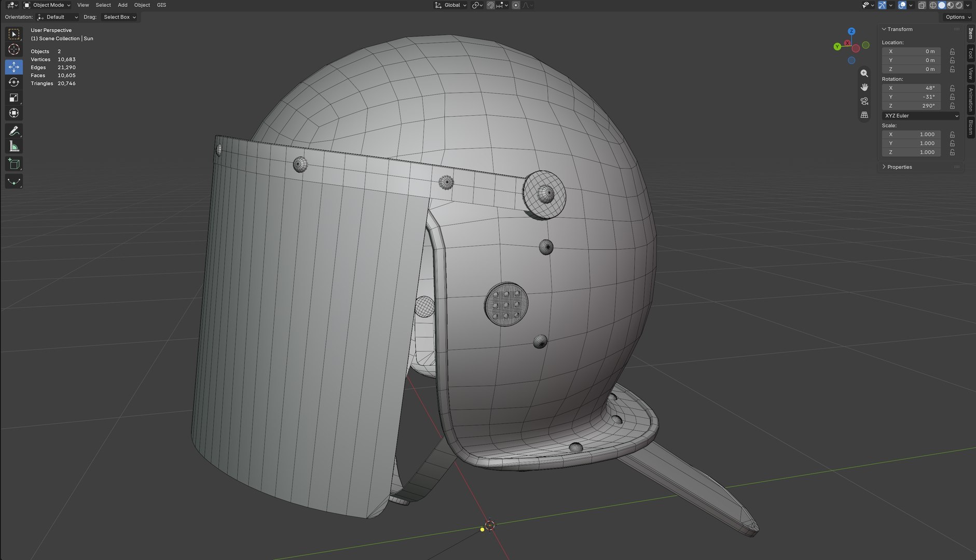This screenshot has height=560, width=976.
Task: Lock Location X value
Action: [x=952, y=51]
